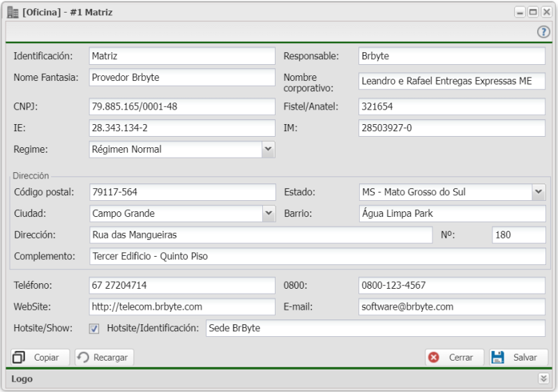558x392 pixels.
Task: Click the Copiar button
Action: (x=40, y=357)
